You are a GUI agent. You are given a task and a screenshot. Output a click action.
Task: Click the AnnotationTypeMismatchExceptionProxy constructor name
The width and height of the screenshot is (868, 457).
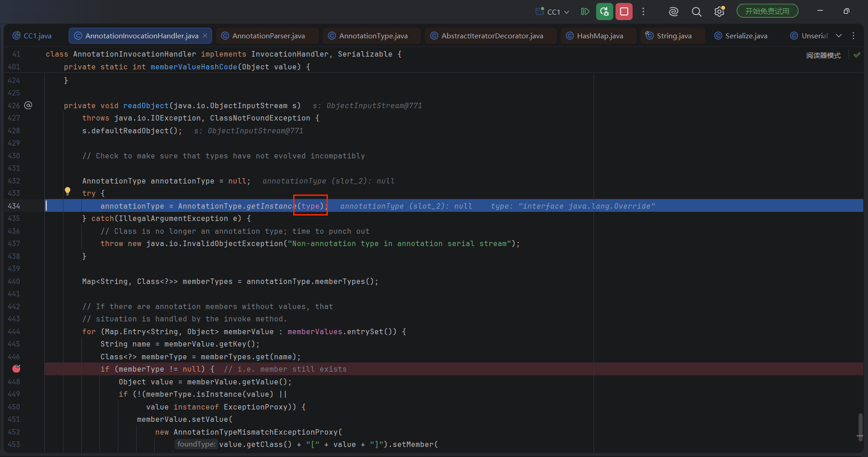click(x=256, y=432)
